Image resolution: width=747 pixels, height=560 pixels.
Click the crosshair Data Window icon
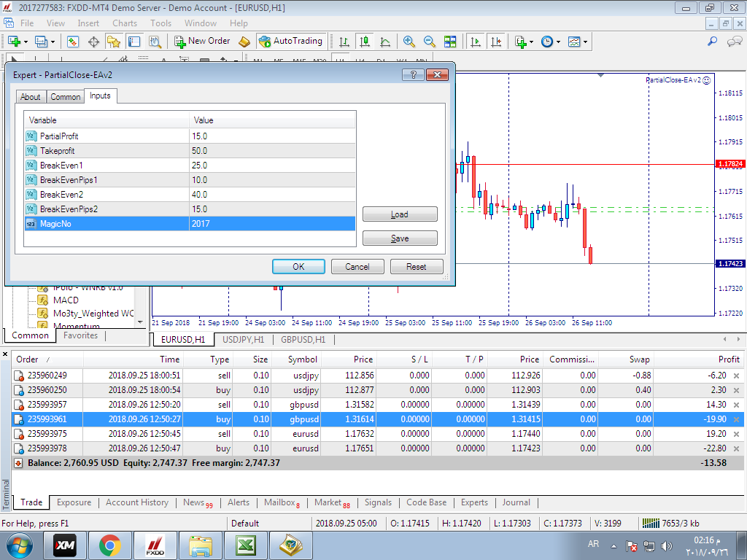[94, 42]
